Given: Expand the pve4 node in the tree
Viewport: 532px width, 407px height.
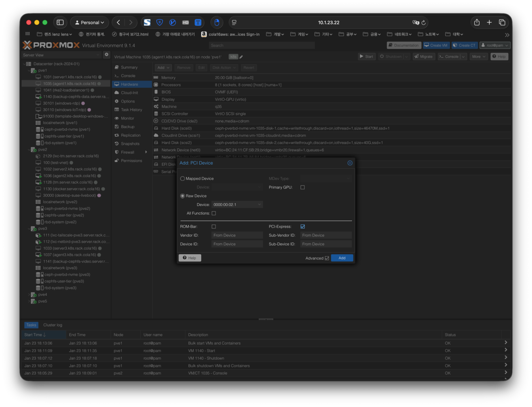Looking at the screenshot, I should pos(29,295).
